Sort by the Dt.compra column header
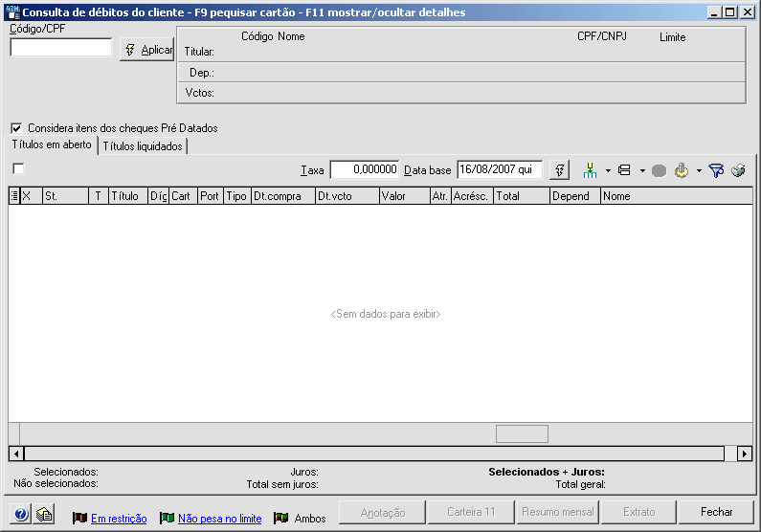The width and height of the screenshot is (761, 532). pos(283,196)
